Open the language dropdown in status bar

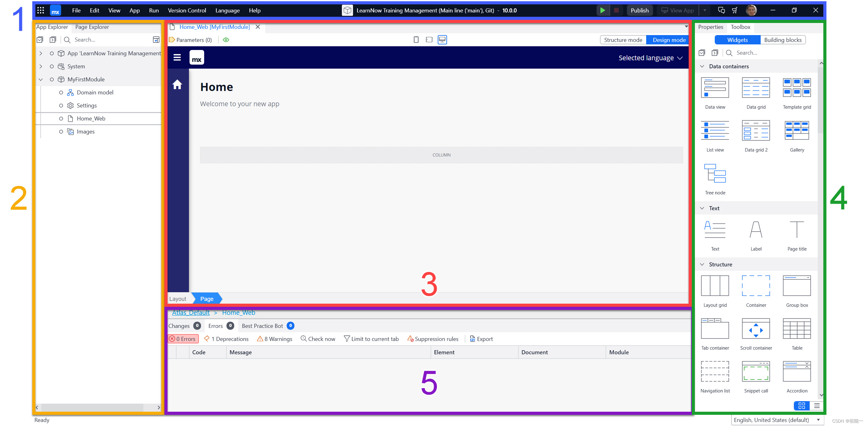(x=818, y=420)
